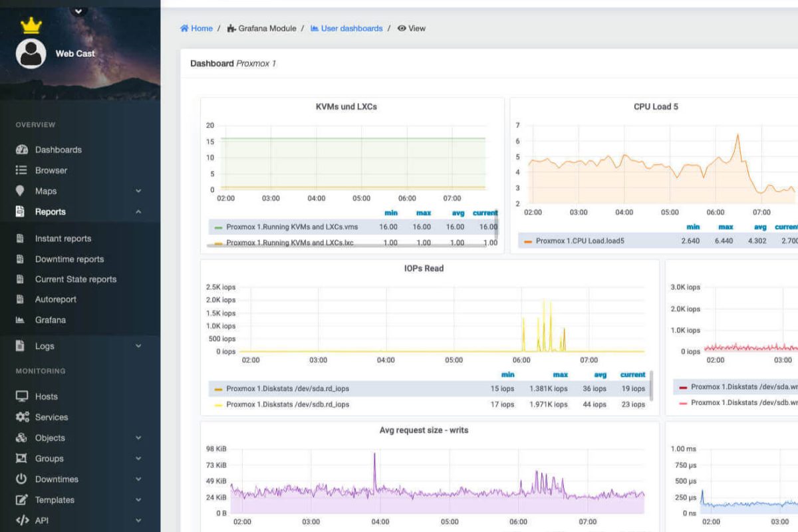The image size is (798, 532).
Task: Toggle Running KVMs and LXCs.vms series
Action: (291, 227)
